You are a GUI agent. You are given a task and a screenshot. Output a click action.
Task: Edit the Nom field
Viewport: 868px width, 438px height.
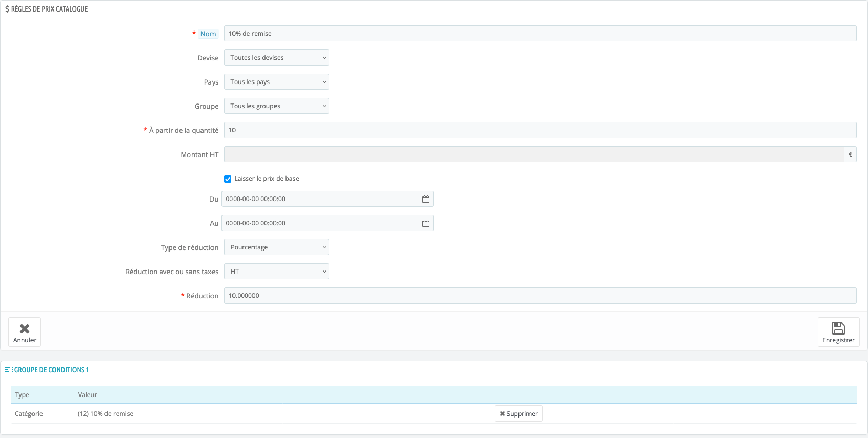(x=541, y=34)
